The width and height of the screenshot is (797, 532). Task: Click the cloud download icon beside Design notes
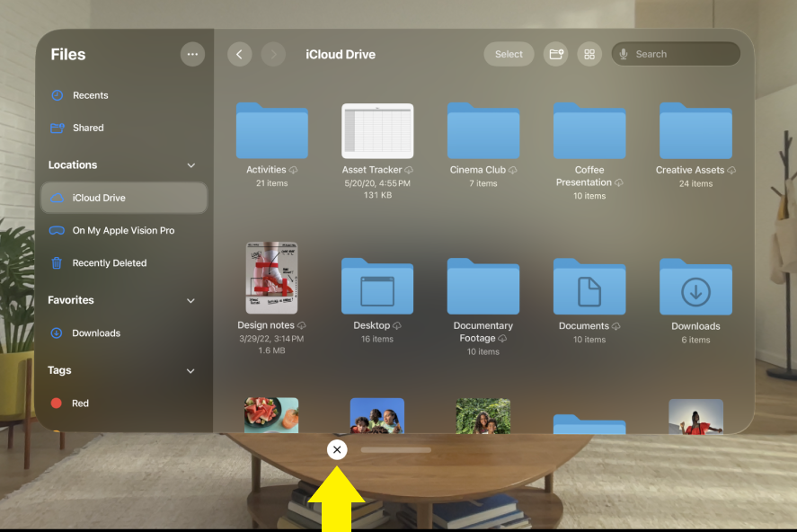pos(301,325)
